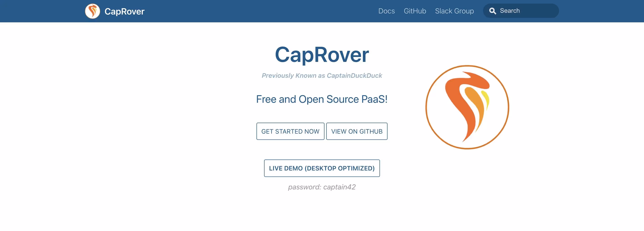Screen dimensions: 644x231
Task: Click the 'Free and Open Source PaaS!' tagline
Action: click(322, 99)
